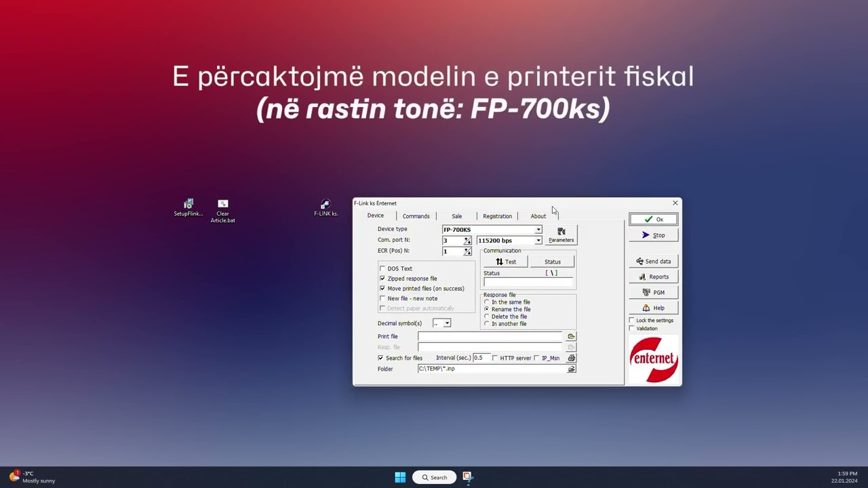Click the communication Status text box
The width and height of the screenshot is (868, 488).
point(528,282)
